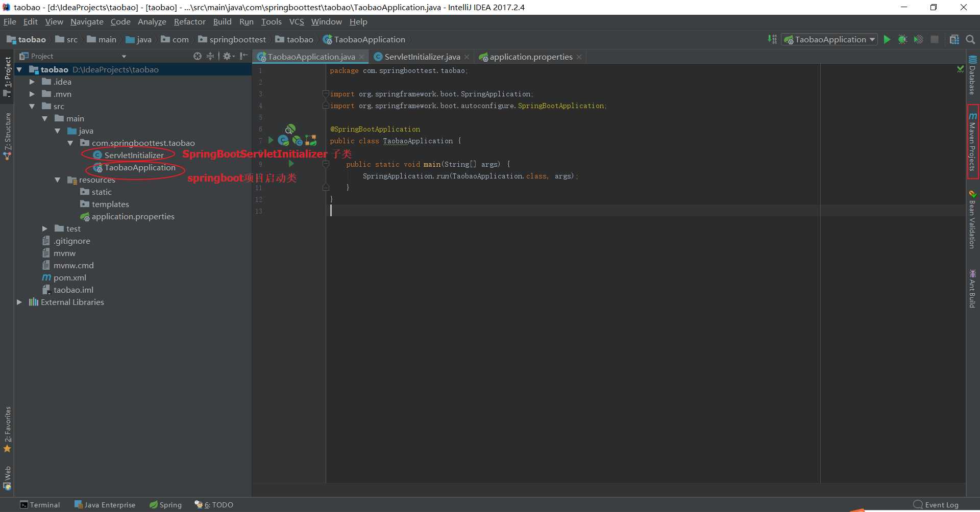Select the .gitignore file

tap(66, 241)
